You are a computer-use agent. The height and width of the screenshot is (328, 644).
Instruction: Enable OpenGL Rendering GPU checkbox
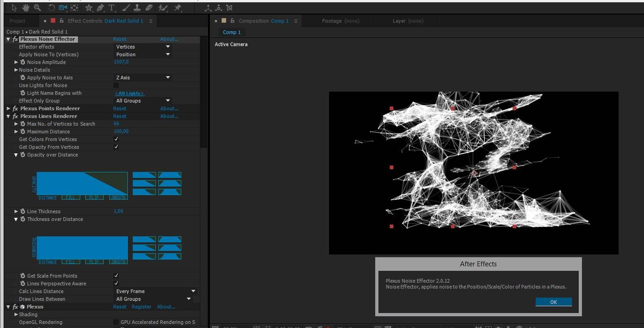[116, 322]
